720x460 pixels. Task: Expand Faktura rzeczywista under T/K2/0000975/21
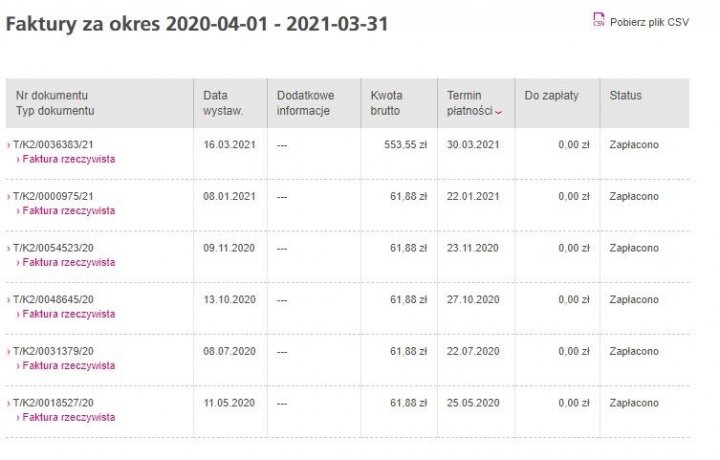pos(68,211)
